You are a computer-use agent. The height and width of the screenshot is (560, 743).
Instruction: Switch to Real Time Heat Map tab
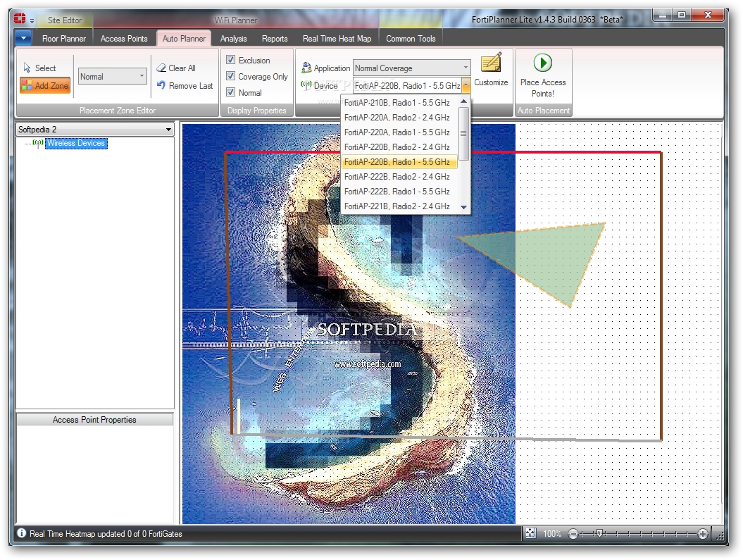click(337, 38)
